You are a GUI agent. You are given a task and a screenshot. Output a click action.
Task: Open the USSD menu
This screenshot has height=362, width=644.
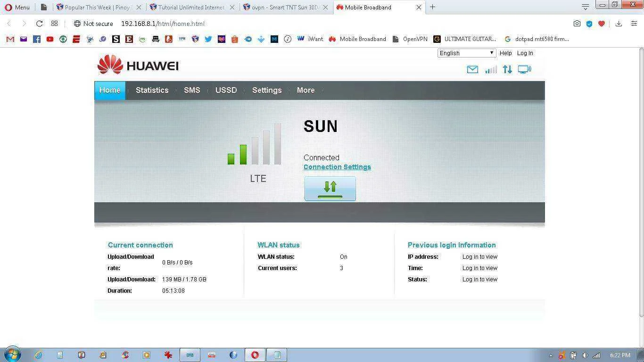pyautogui.click(x=226, y=90)
